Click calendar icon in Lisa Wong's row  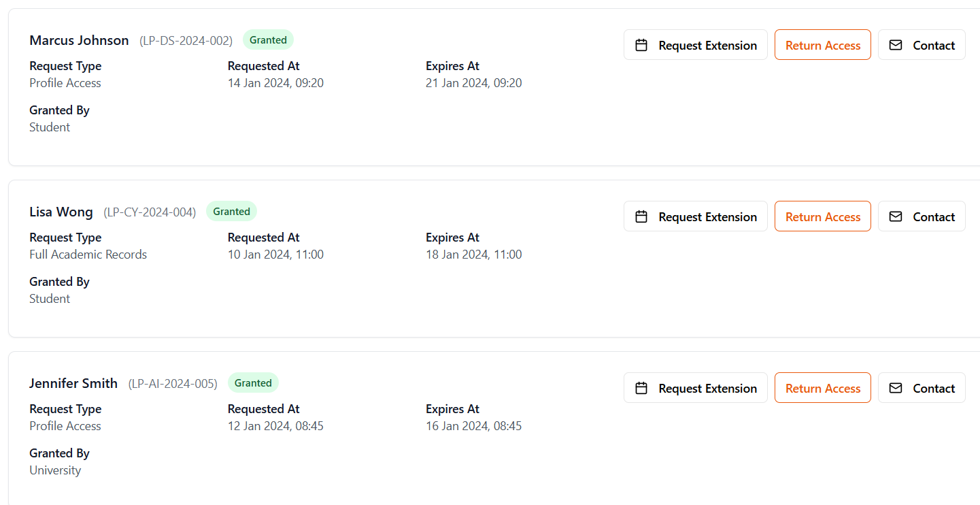(641, 216)
